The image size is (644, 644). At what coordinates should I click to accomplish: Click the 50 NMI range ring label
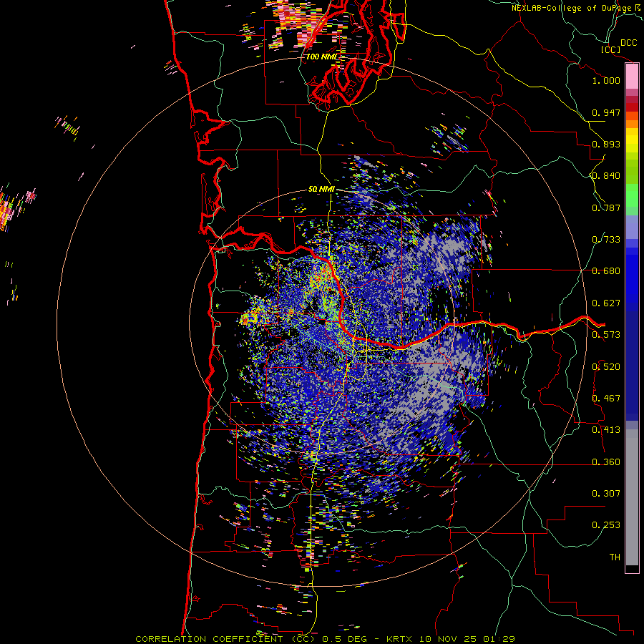pos(321,190)
